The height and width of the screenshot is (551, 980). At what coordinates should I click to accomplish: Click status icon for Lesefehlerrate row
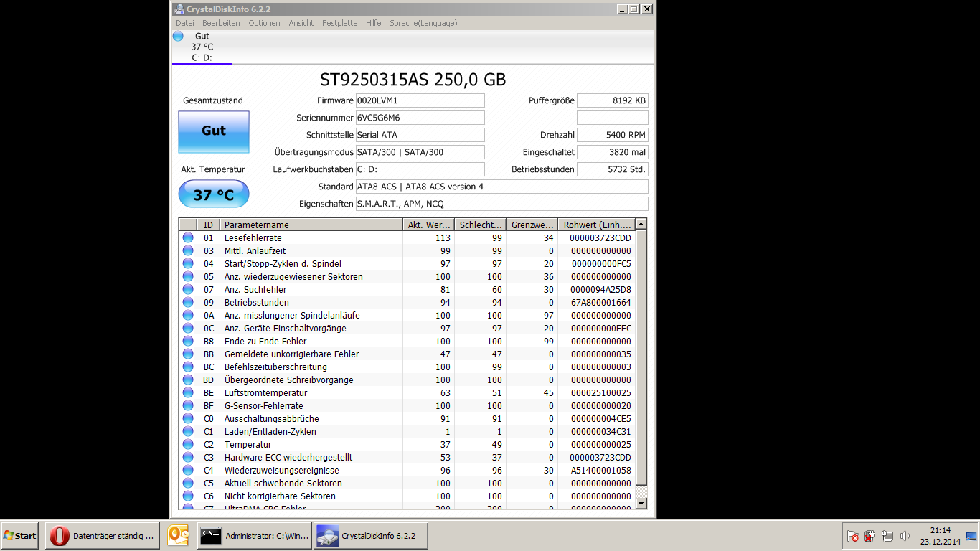tap(188, 237)
